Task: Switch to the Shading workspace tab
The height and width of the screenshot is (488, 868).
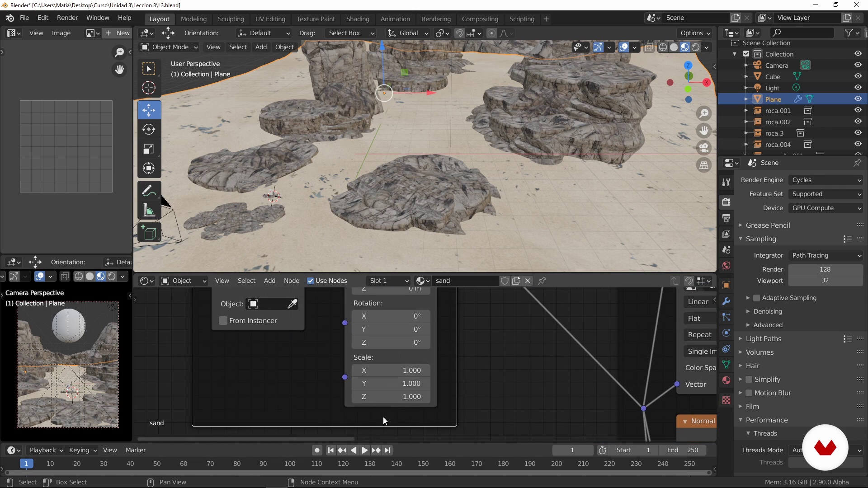Action: click(358, 19)
